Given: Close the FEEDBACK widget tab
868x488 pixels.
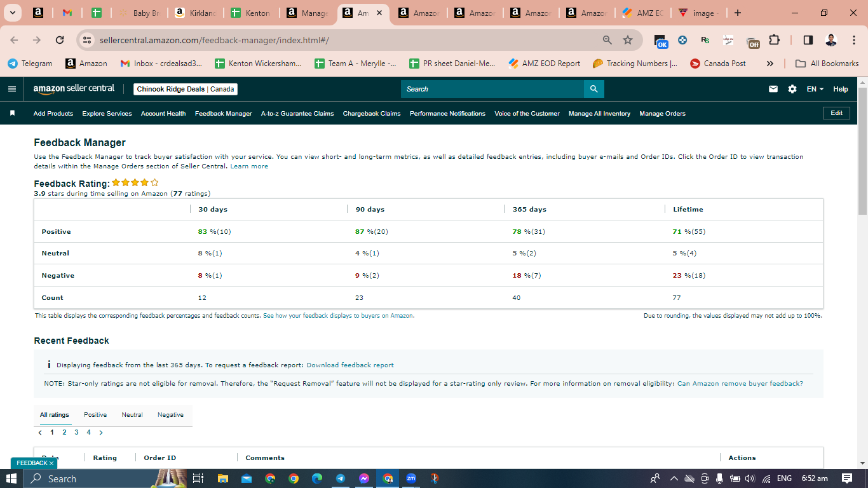Looking at the screenshot, I should 51,463.
